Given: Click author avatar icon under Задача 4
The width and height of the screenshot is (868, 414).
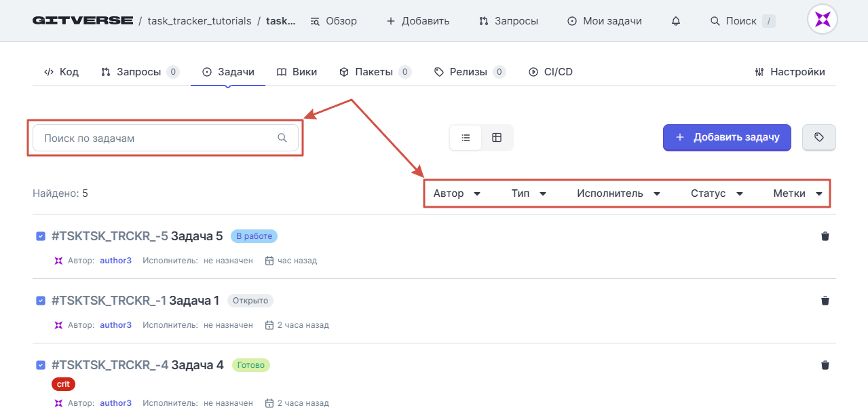Looking at the screenshot, I should [x=58, y=403].
